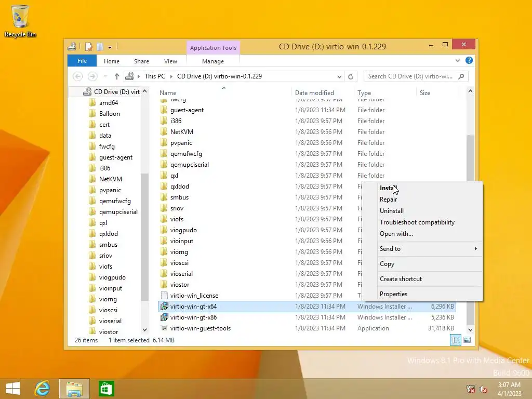Click the File Explorer taskbar icon
Viewport: 532px width, 399px height.
[74, 389]
